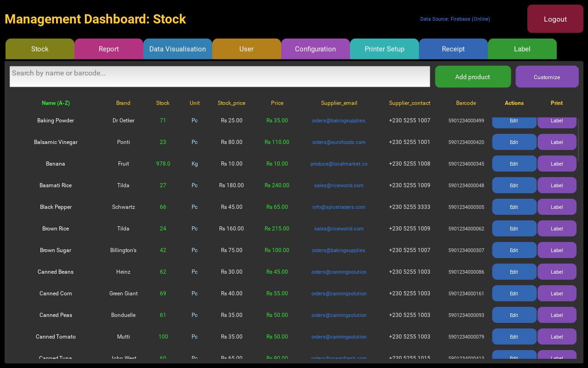
Task: Click email orders@eurofoods.com for Balsamic Vinegar
Action: pos(339,142)
